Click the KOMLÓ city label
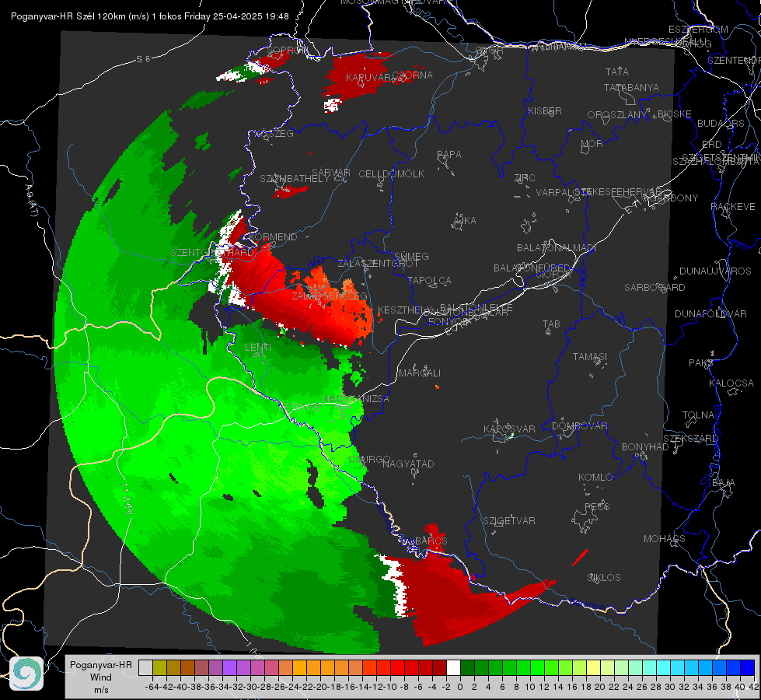Image resolution: width=761 pixels, height=700 pixels. pos(595,478)
